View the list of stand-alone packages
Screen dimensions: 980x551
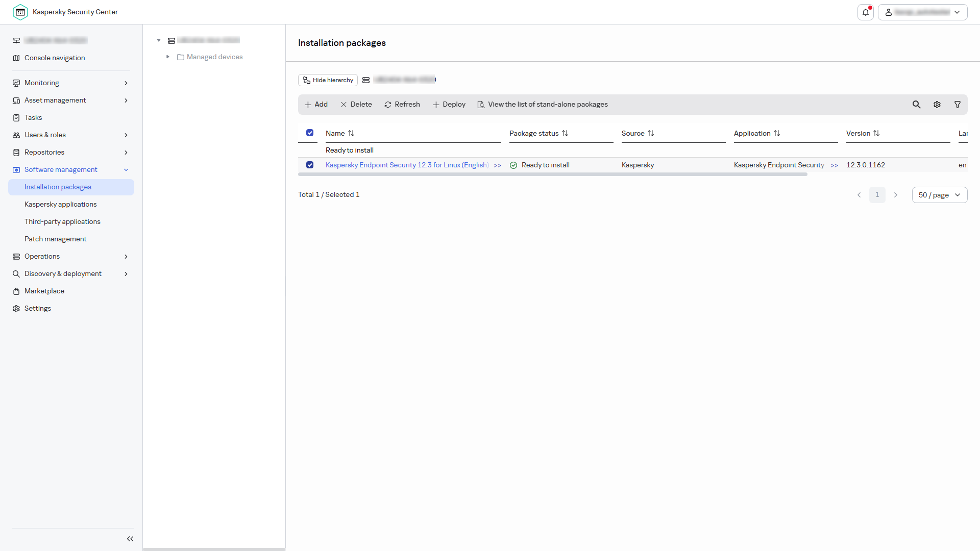543,105
